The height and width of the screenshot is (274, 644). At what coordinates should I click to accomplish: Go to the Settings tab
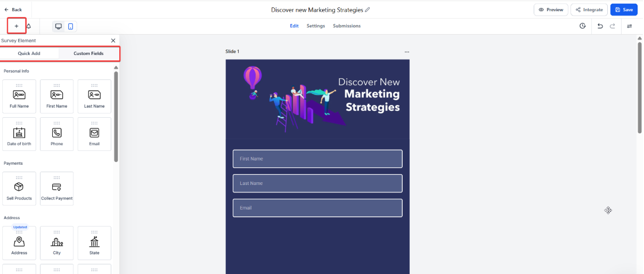(316, 26)
